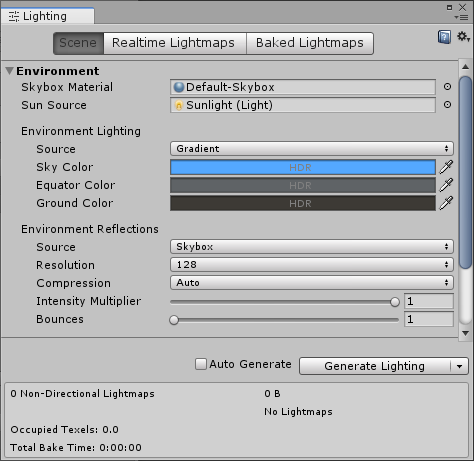Pick Sky Color with the eyedropper
The image size is (474, 461).
(446, 167)
